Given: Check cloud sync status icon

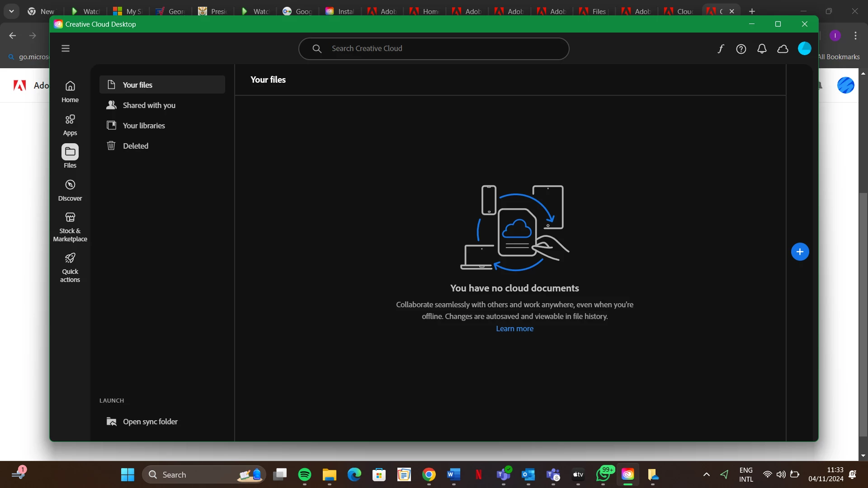Looking at the screenshot, I should (x=783, y=49).
